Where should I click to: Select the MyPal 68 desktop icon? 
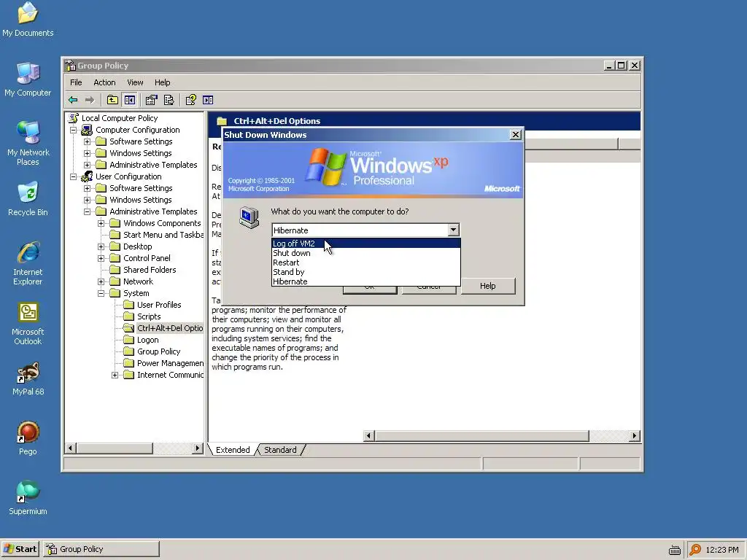tap(28, 379)
